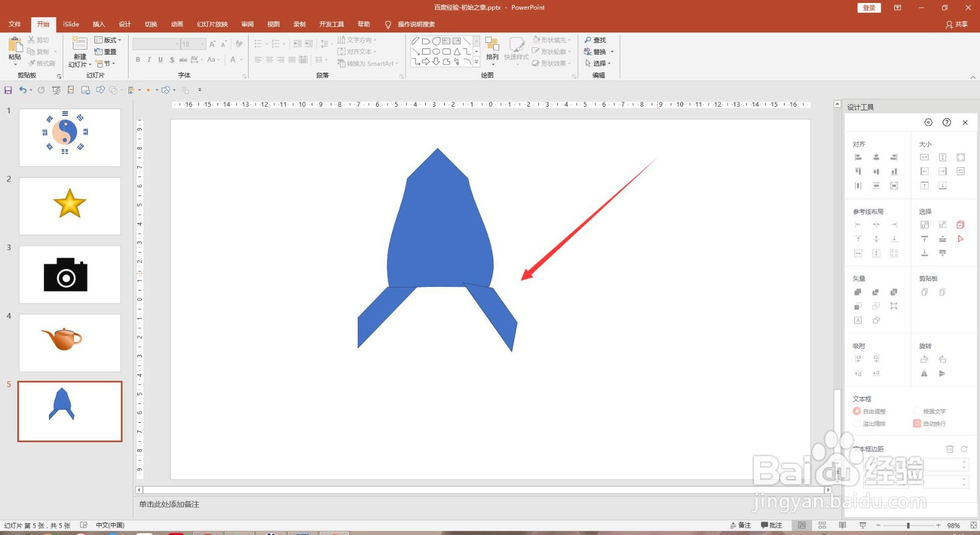Open the Find (查找) tool
Image resolution: width=980 pixels, height=535 pixels.
[595, 40]
